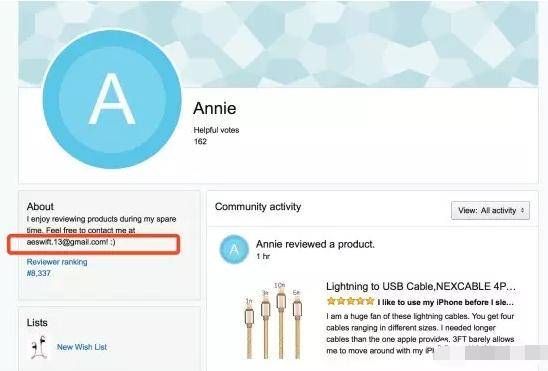
Task: Click the About section heading
Action: [x=40, y=206]
